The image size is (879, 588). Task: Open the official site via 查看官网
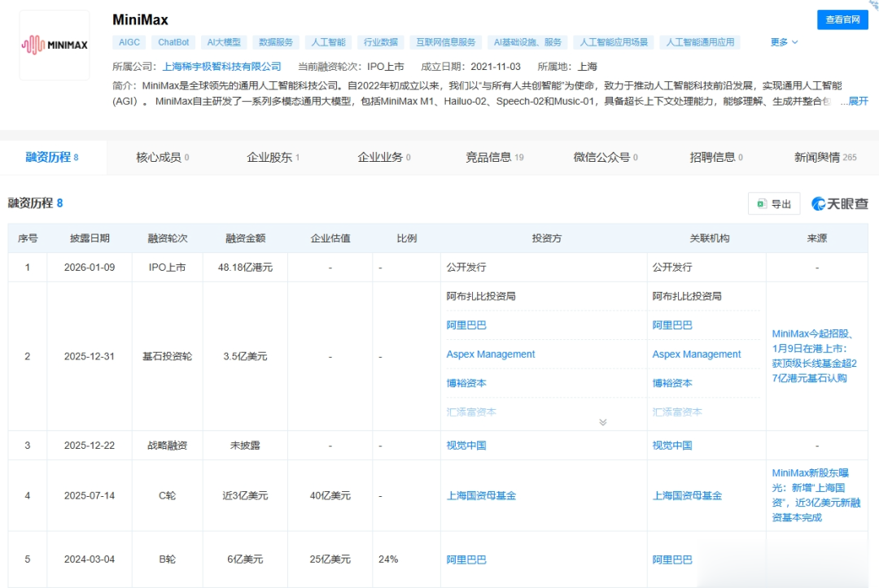[x=843, y=20]
